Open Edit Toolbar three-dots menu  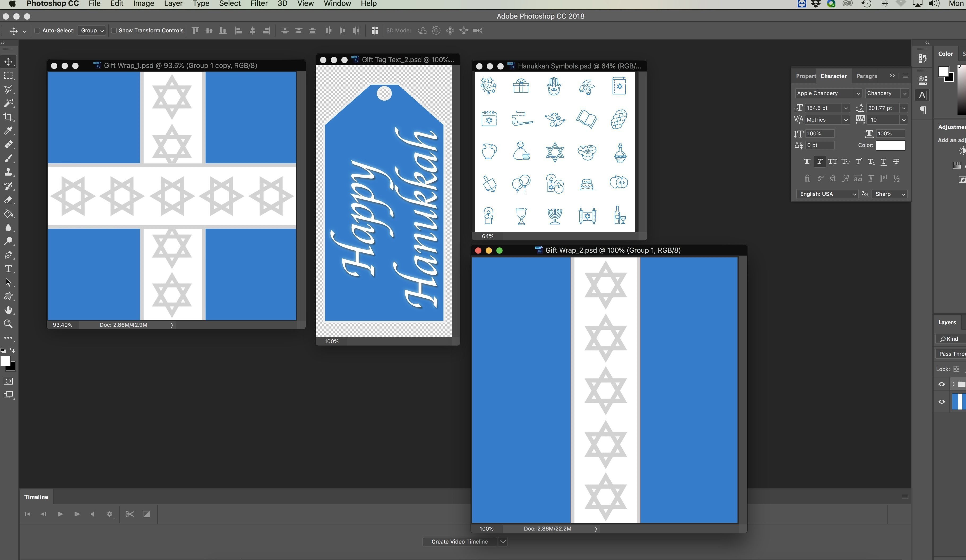tap(8, 338)
